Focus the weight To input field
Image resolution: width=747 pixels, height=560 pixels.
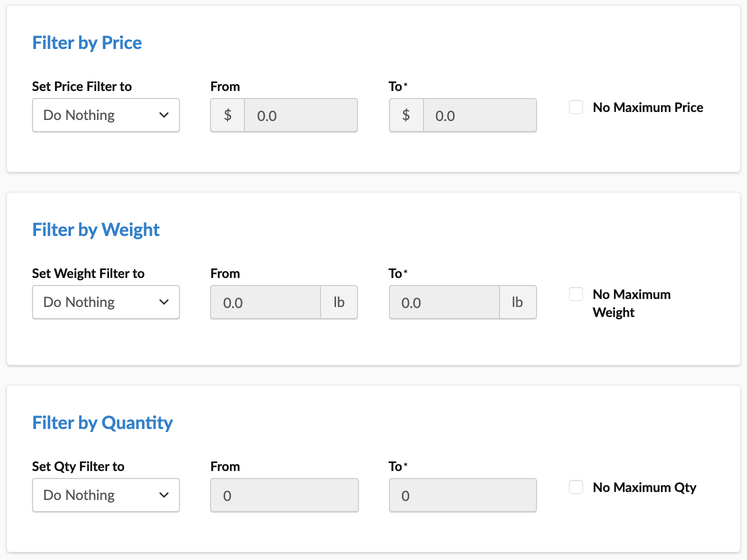tap(444, 302)
